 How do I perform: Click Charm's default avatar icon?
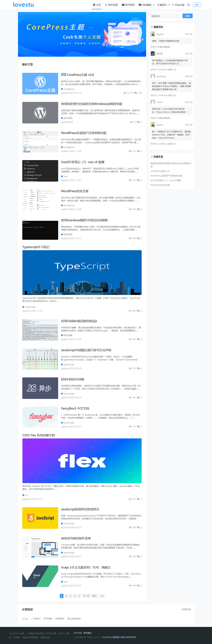coord(153,102)
